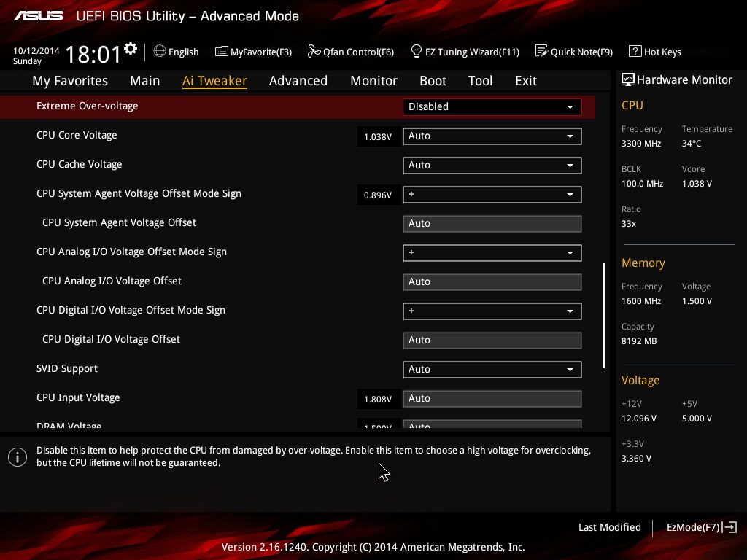Click the 3300 MHz CPU frequency value
This screenshot has height=560, width=747.
[641, 144]
